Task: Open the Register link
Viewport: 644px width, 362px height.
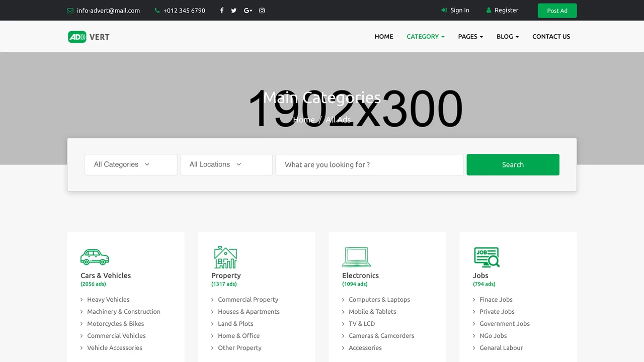Action: point(506,10)
